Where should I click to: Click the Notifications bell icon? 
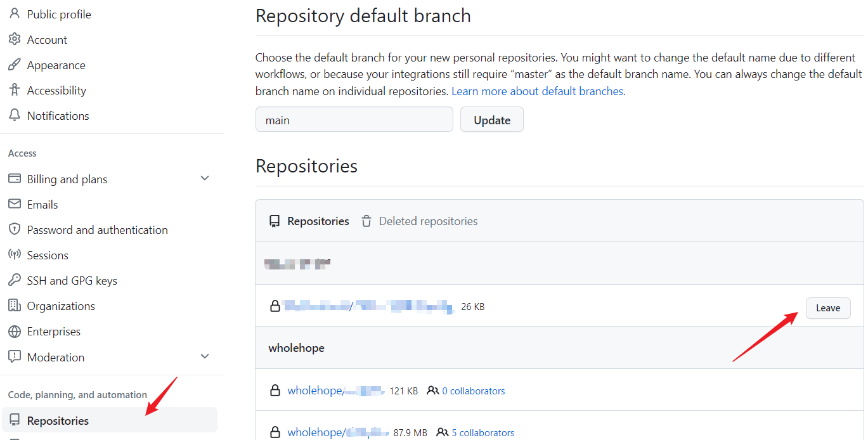(14, 115)
